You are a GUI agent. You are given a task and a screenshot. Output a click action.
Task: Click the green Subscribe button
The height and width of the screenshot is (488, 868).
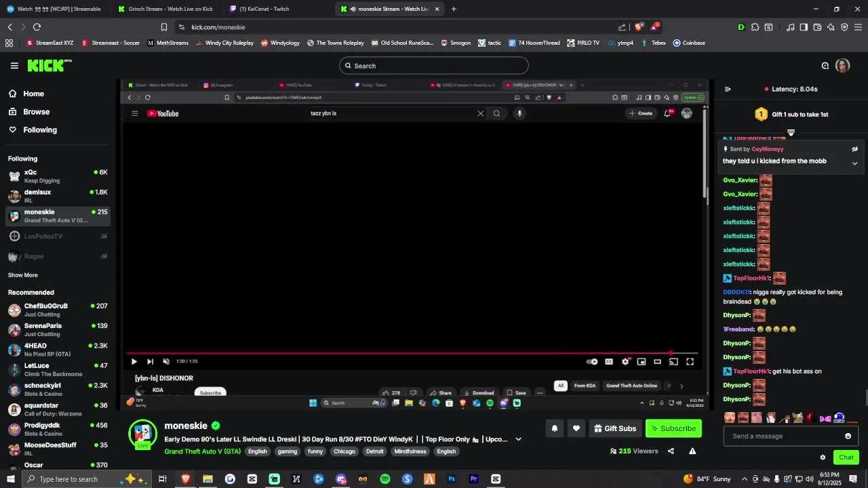point(673,428)
